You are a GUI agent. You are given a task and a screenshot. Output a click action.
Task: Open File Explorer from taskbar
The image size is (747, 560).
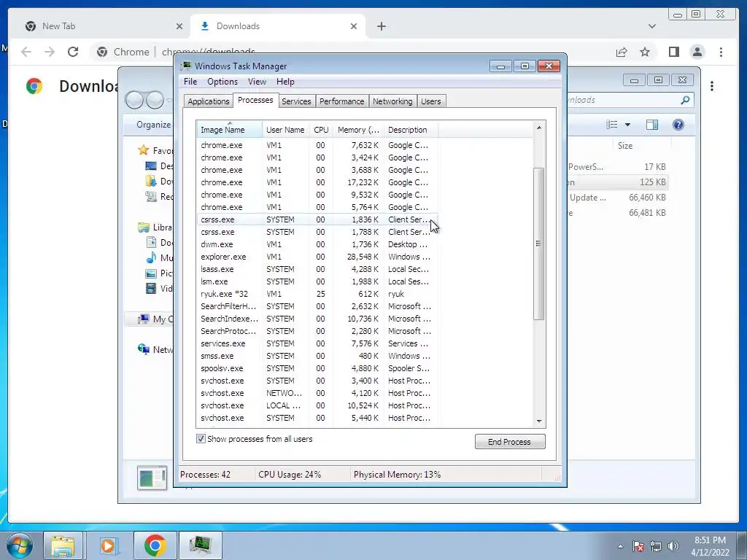[x=63, y=545]
